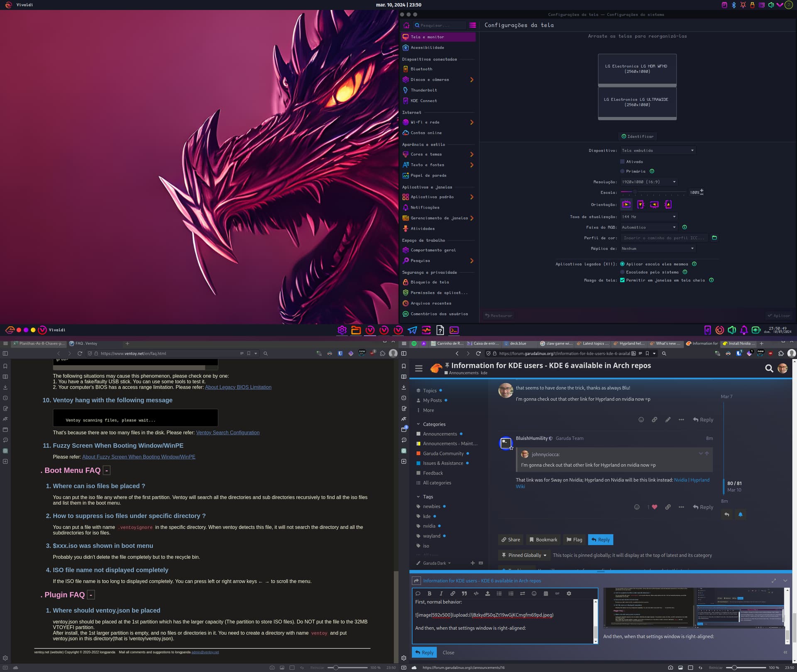This screenshot has width=797, height=672.
Task: Insert a hyperlink using the editor's link icon
Action: [452, 593]
